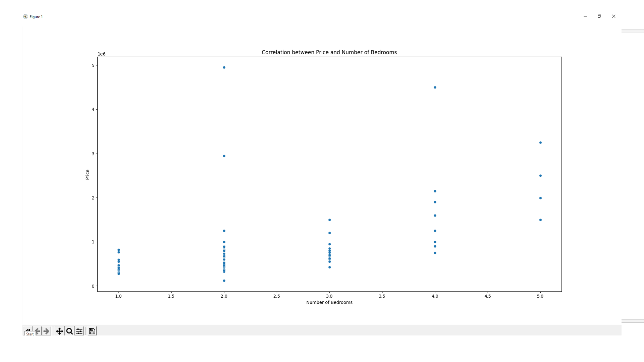Viewport: 644px width, 362px height.
Task: Click the x-axis tick label 3.5
Action: (x=382, y=296)
